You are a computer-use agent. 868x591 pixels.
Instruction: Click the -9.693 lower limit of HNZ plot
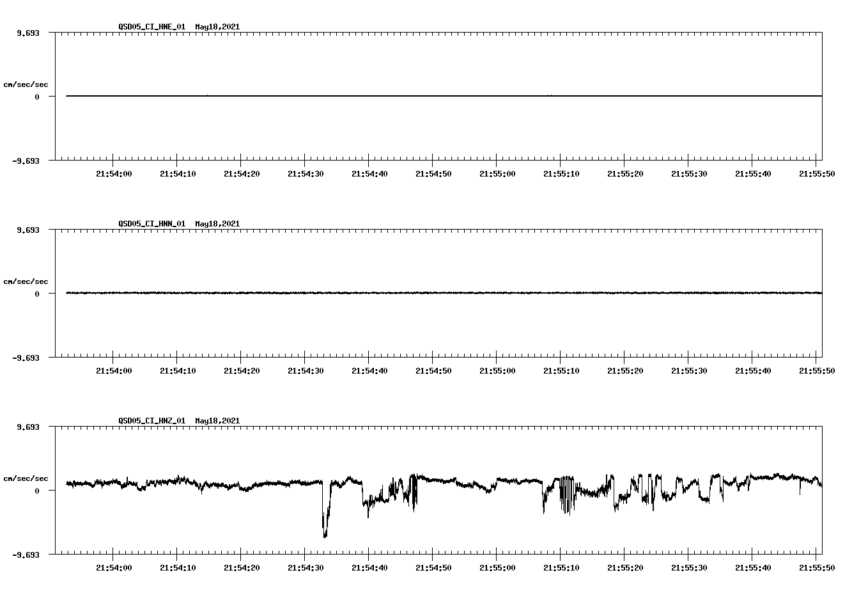(26, 555)
